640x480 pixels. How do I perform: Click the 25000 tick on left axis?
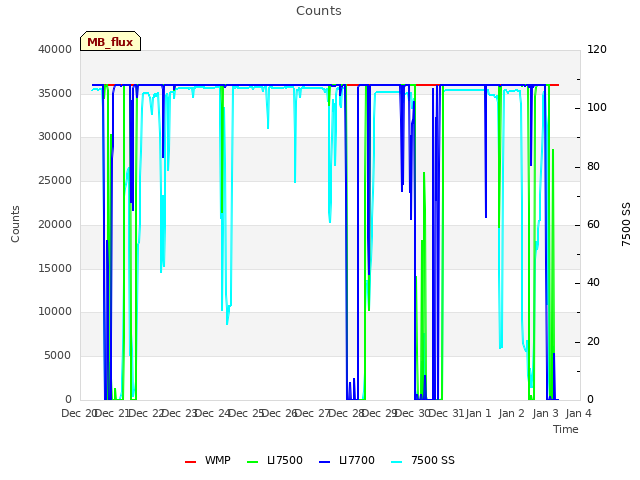pyautogui.click(x=55, y=180)
